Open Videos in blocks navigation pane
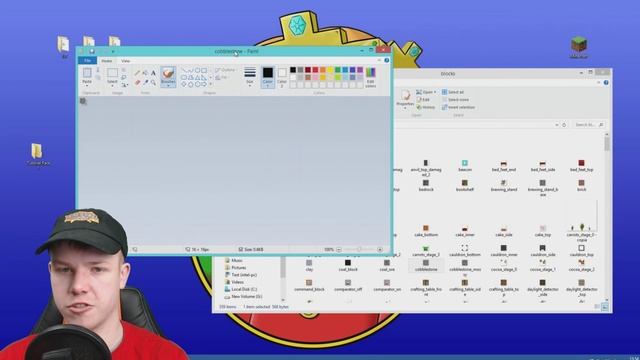This screenshot has width=640, height=360. 237,282
